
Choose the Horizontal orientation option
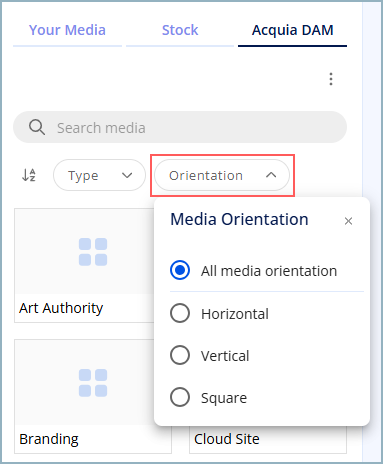click(x=180, y=313)
